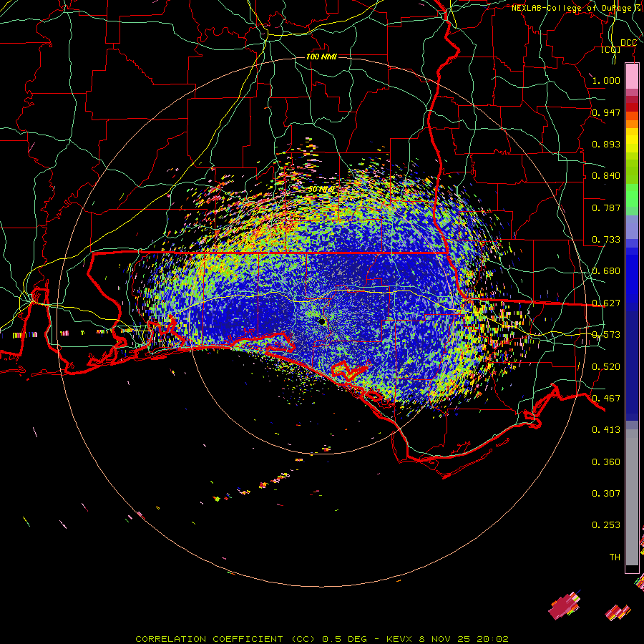Click the black KEVX radar site dot
The image size is (644, 644).
tap(322, 321)
